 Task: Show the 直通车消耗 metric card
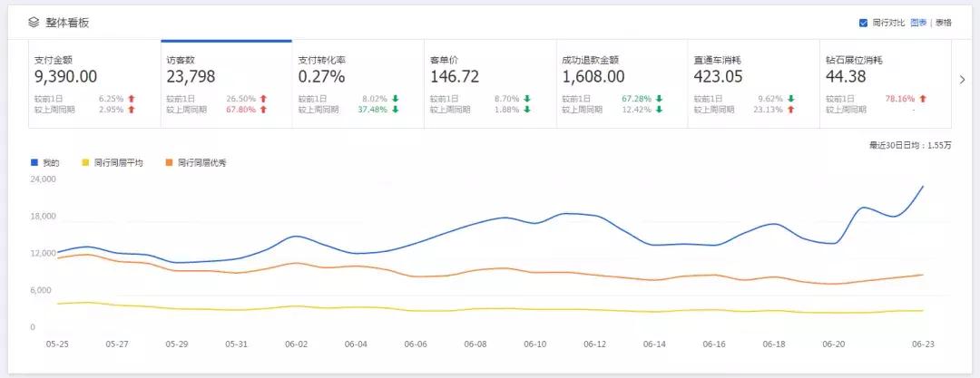pyautogui.click(x=752, y=84)
